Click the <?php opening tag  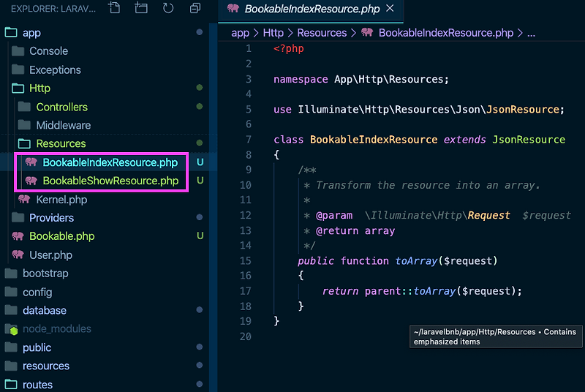click(x=289, y=49)
